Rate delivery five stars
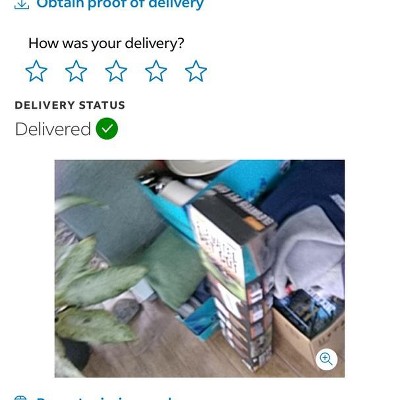This screenshot has height=400, width=400. pos(196,71)
